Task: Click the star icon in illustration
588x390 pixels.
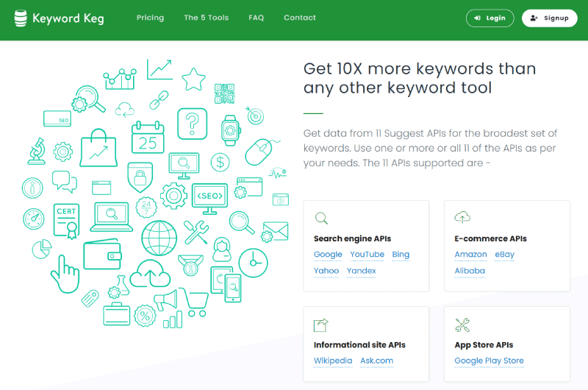Action: pos(193,79)
